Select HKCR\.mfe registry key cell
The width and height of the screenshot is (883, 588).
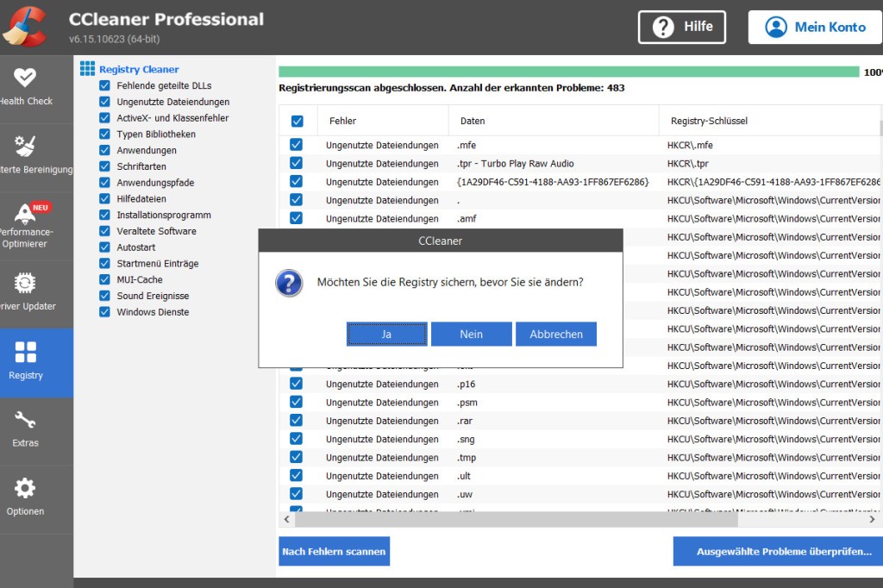pos(690,146)
